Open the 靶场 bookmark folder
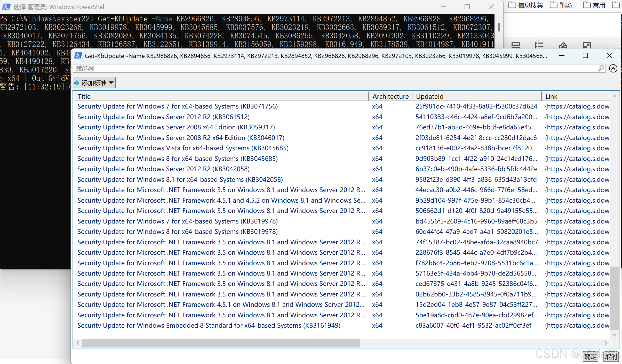Viewport: 622px width, 364px height. [561, 5]
